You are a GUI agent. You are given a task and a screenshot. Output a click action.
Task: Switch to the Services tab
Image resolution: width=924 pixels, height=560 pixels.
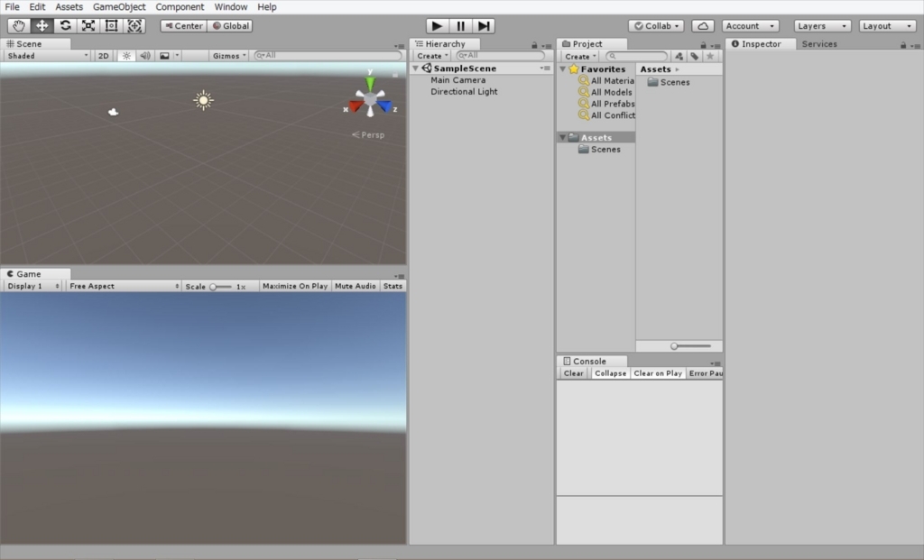point(819,44)
